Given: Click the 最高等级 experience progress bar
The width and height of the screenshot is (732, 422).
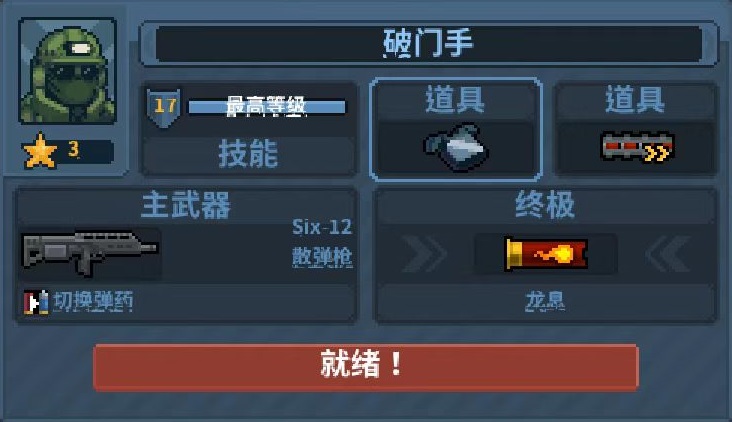Looking at the screenshot, I should pyautogui.click(x=267, y=107).
